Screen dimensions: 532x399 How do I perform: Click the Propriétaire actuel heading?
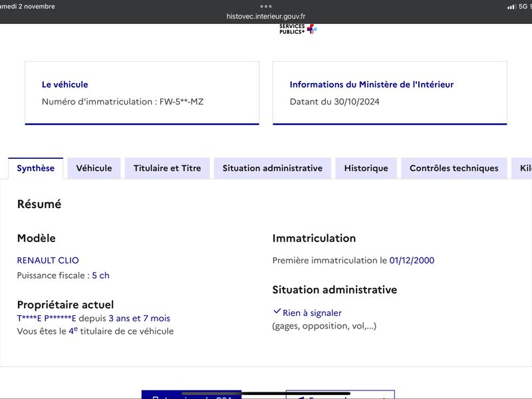(65, 305)
